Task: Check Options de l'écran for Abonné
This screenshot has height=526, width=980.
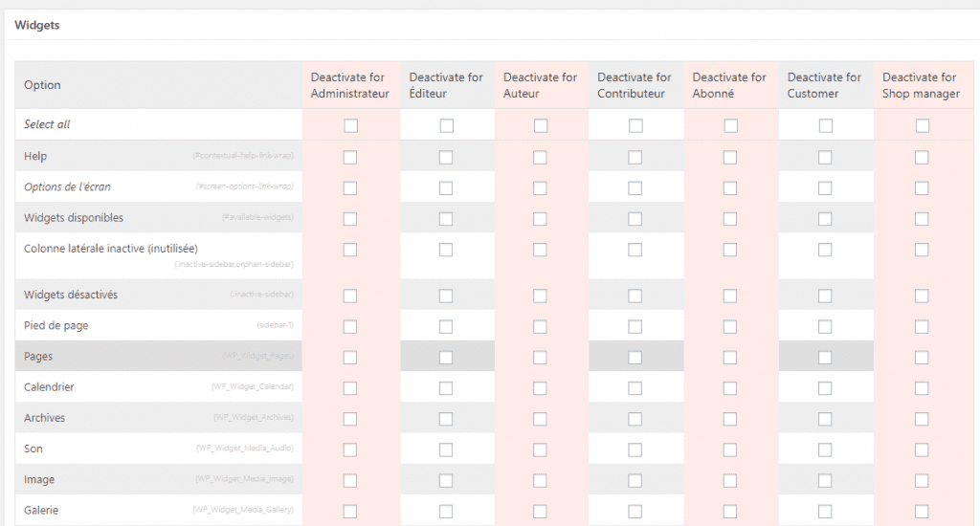Action: (x=730, y=188)
